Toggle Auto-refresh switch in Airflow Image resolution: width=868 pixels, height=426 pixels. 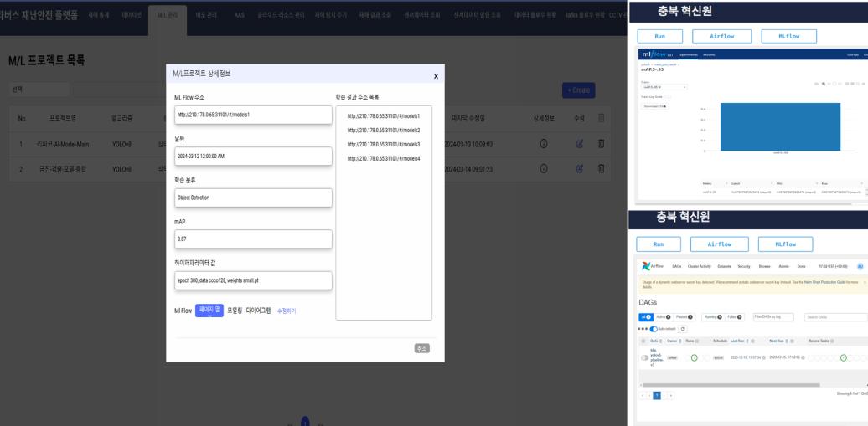654,329
